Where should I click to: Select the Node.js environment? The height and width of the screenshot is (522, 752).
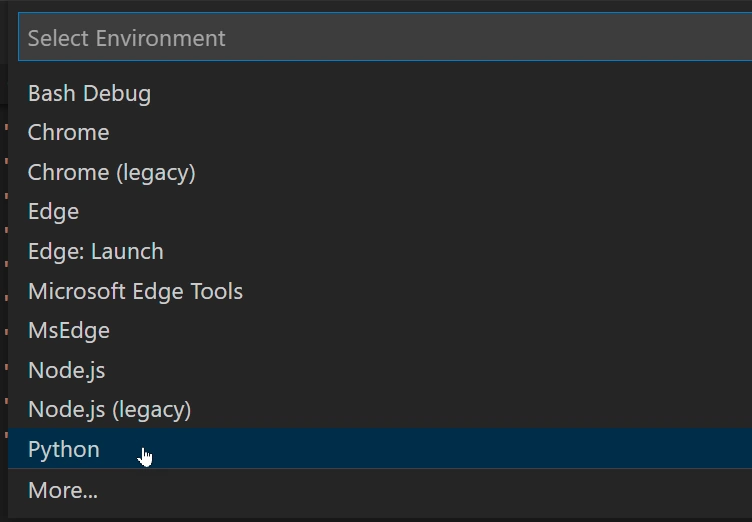tap(67, 370)
